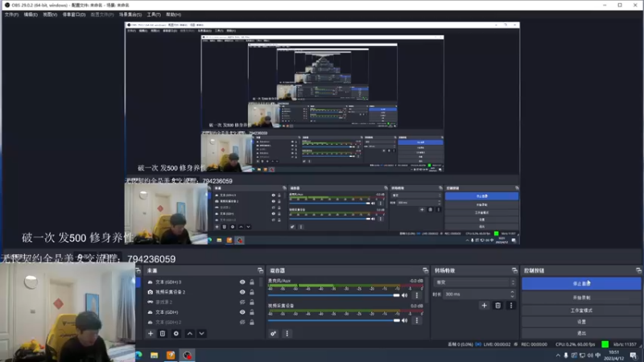Open 视频采集设备 audio three-dot options menu

[416, 319]
